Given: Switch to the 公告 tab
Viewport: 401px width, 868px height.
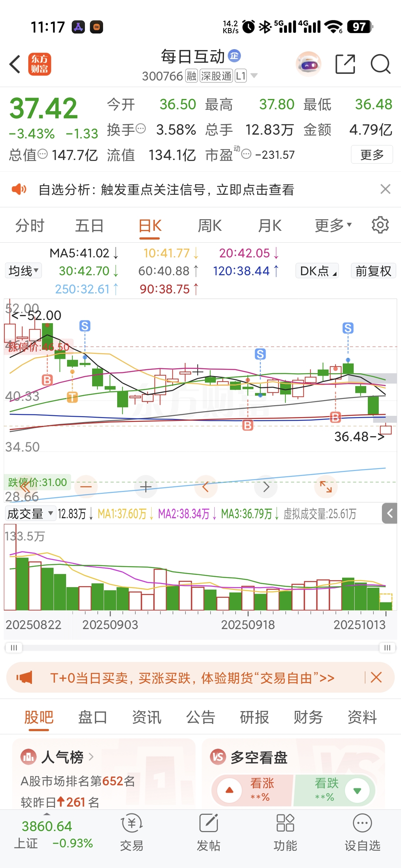Looking at the screenshot, I should [201, 717].
